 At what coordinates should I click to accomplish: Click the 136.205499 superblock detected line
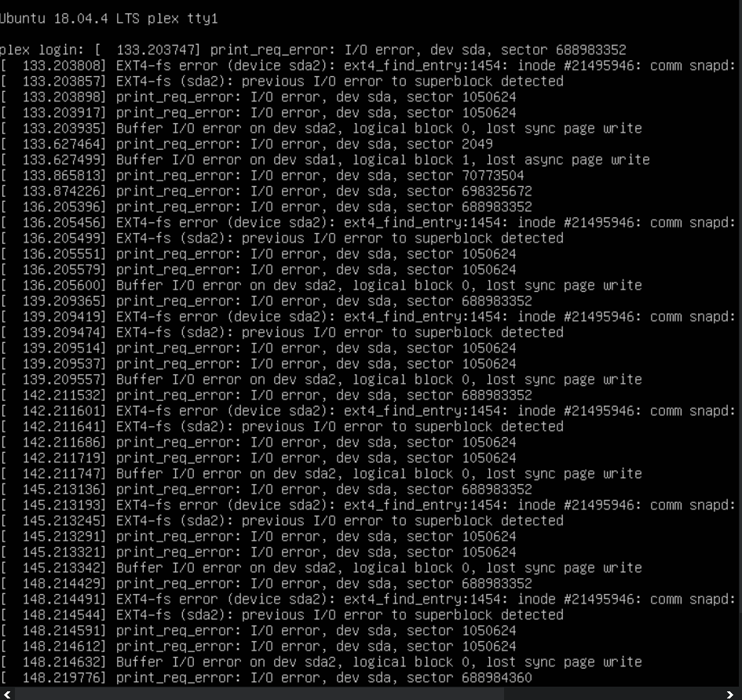(282, 239)
